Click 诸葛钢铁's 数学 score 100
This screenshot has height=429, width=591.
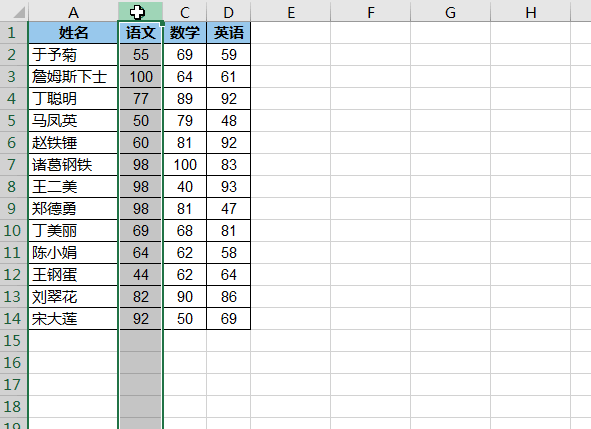[x=185, y=164]
